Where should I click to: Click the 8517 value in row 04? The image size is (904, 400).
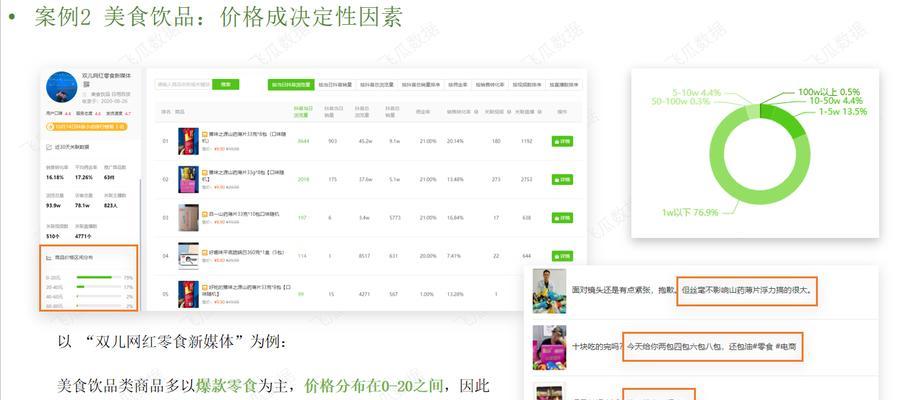click(x=366, y=256)
